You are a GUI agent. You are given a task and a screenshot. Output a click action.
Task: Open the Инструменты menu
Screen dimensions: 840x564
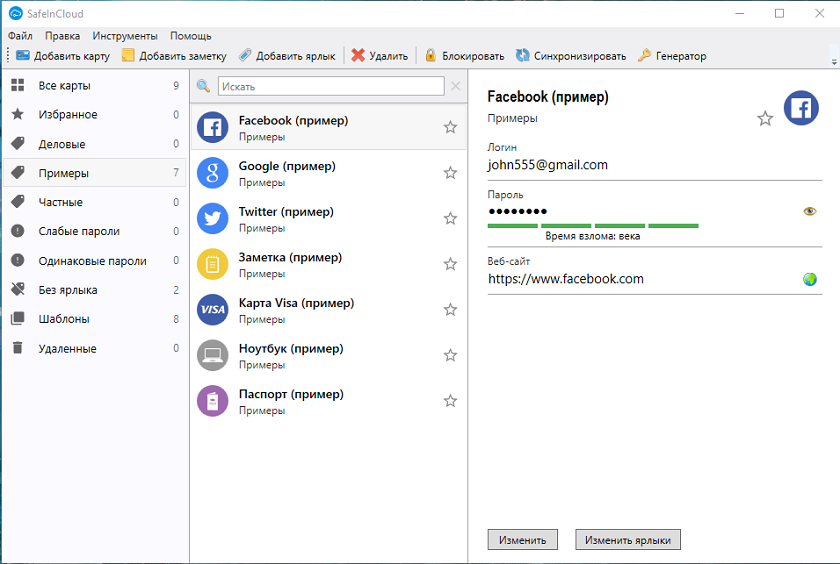125,36
